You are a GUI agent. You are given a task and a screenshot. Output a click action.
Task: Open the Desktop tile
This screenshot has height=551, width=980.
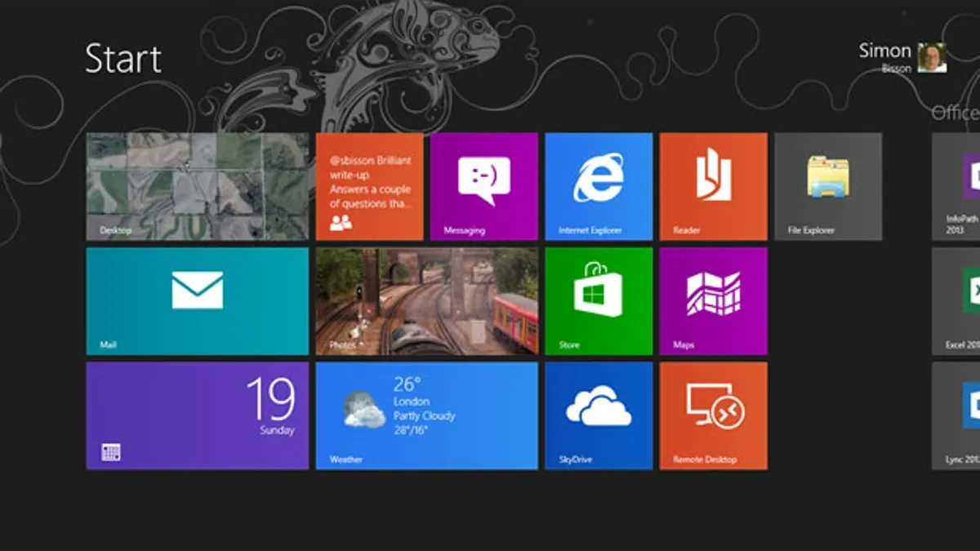click(x=198, y=187)
